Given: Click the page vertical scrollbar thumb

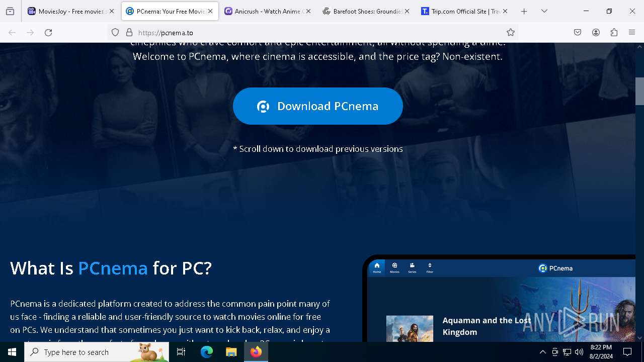Looking at the screenshot, I should tap(639, 91).
